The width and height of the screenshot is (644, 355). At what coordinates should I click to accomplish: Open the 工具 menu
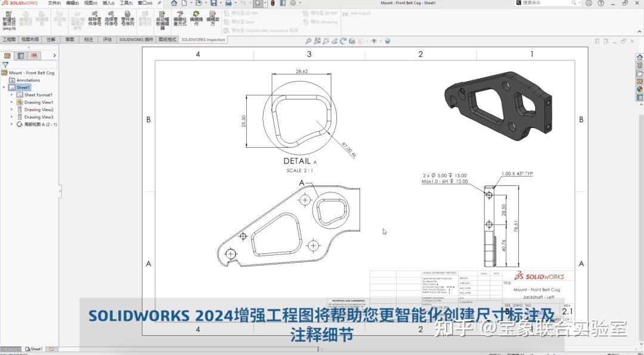click(126, 3)
